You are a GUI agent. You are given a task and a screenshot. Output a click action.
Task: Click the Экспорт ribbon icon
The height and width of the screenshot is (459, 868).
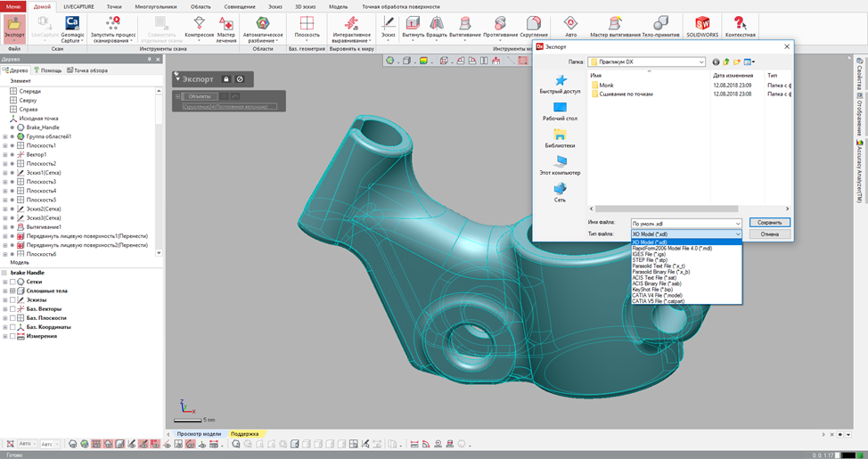tap(14, 29)
